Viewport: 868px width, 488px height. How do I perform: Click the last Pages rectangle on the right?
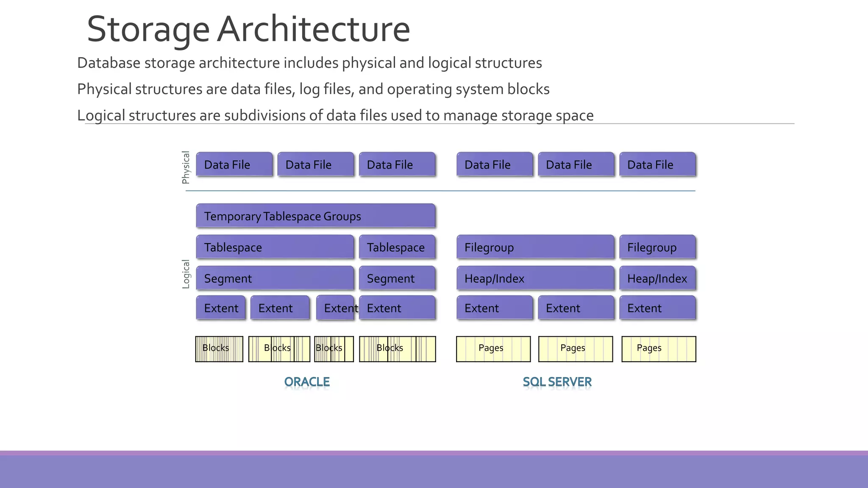pos(659,349)
